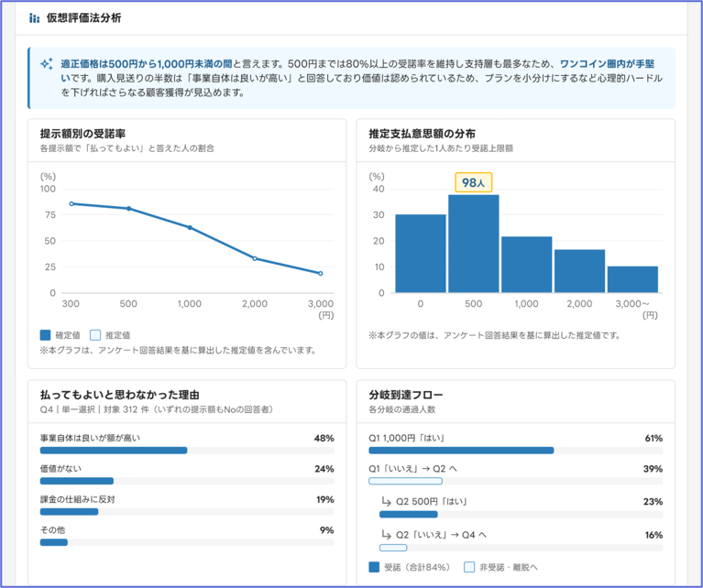Click the Q2 500円「はい」 flow bar

[521, 514]
